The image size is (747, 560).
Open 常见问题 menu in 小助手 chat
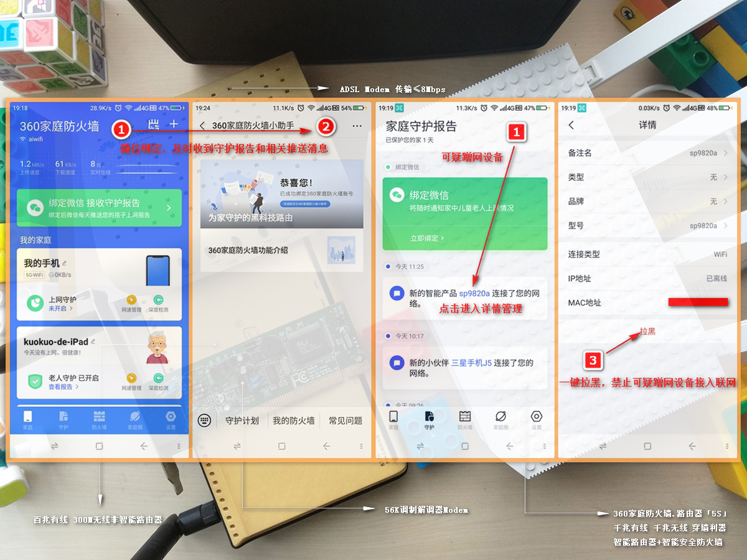pos(345,421)
